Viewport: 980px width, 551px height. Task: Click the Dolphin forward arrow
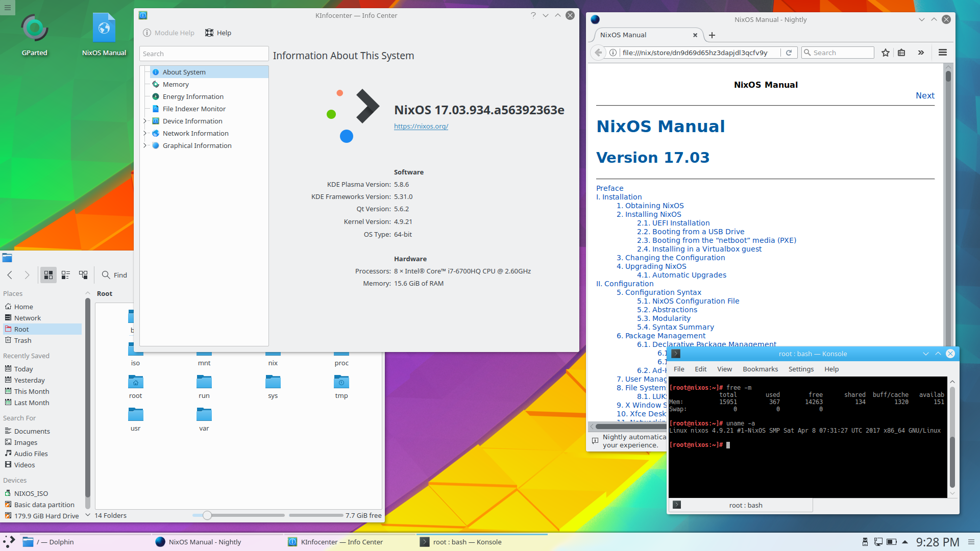(x=27, y=275)
